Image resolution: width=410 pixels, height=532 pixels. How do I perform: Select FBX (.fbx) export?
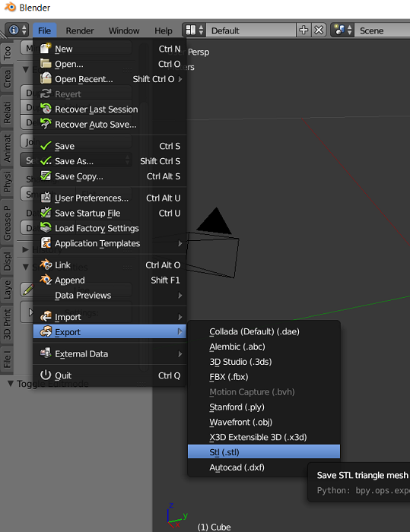(x=264, y=377)
